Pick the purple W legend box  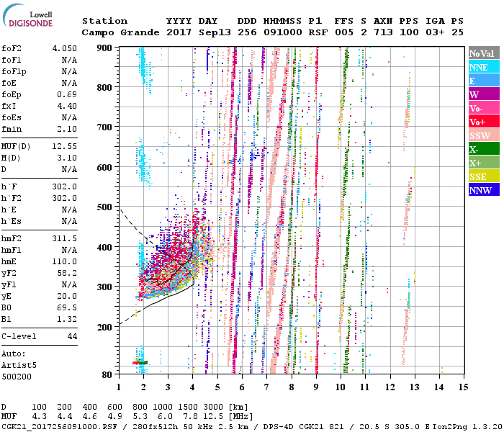pyautogui.click(x=482, y=94)
